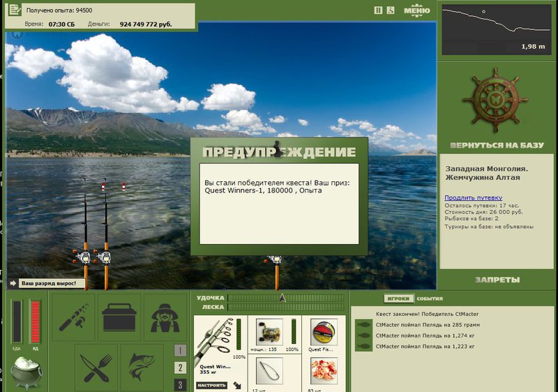Click the Стоимость дня: 26 000 руб. line

click(x=483, y=212)
